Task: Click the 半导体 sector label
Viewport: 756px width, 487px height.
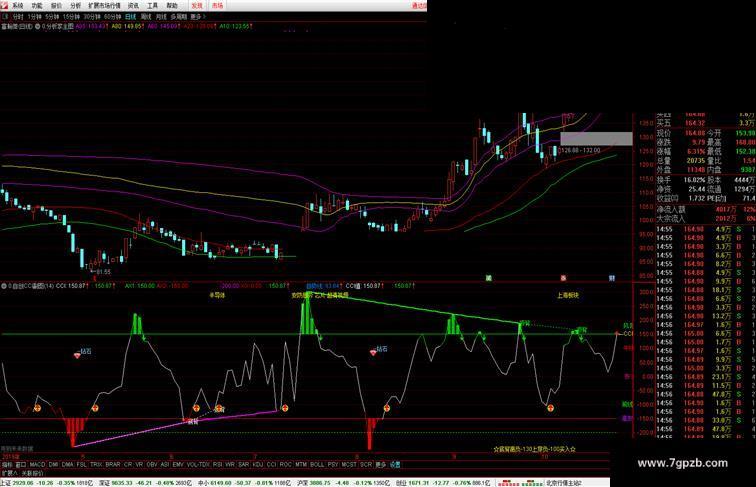Action: coord(217,295)
